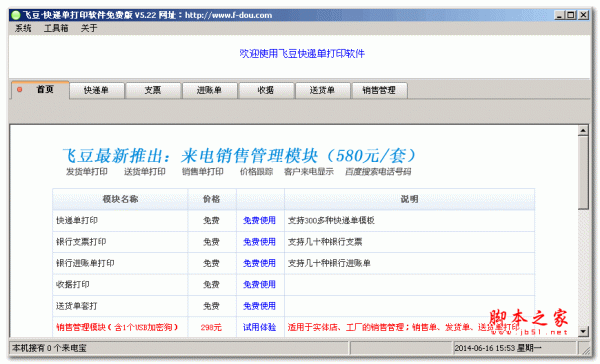Select the 送货单套打 row name
600x364 pixels.
pyautogui.click(x=77, y=306)
